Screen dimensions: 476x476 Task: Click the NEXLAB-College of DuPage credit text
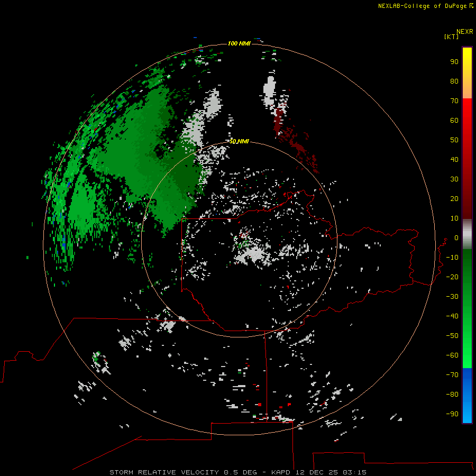(x=422, y=6)
